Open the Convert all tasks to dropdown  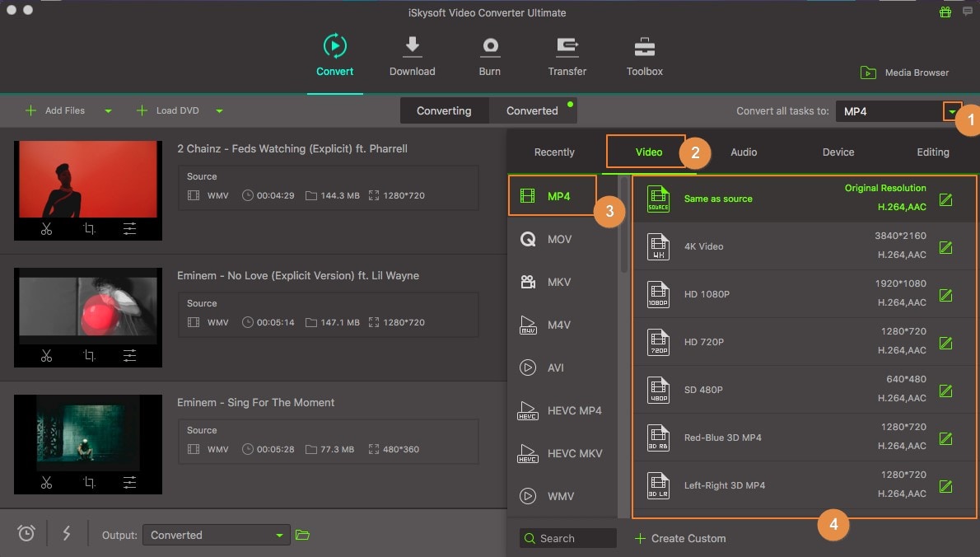tap(952, 111)
